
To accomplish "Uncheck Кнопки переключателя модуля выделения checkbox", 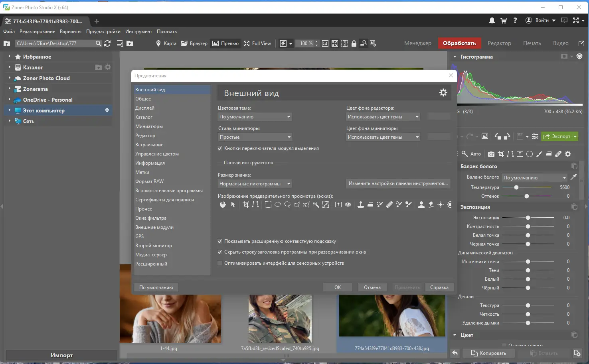I will click(x=220, y=148).
